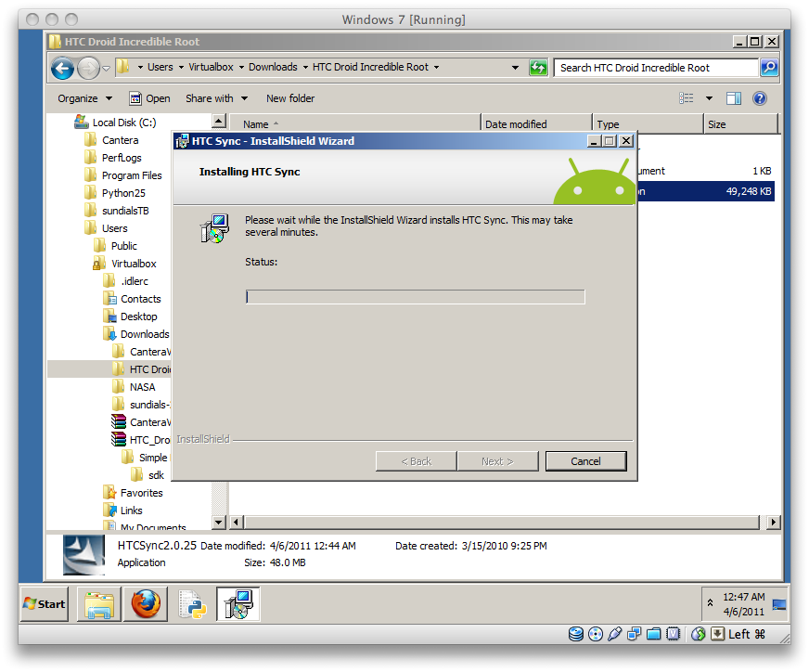Screen dimensions: 809x672
Task: Expand HTC Droid Incredible Root breadcrumb arrow
Action: [436, 68]
